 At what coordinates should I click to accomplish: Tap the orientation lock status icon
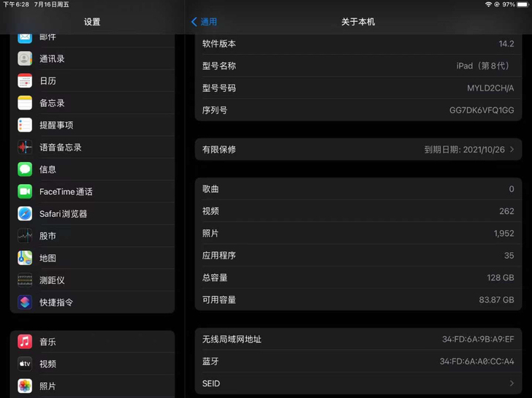[x=497, y=4]
